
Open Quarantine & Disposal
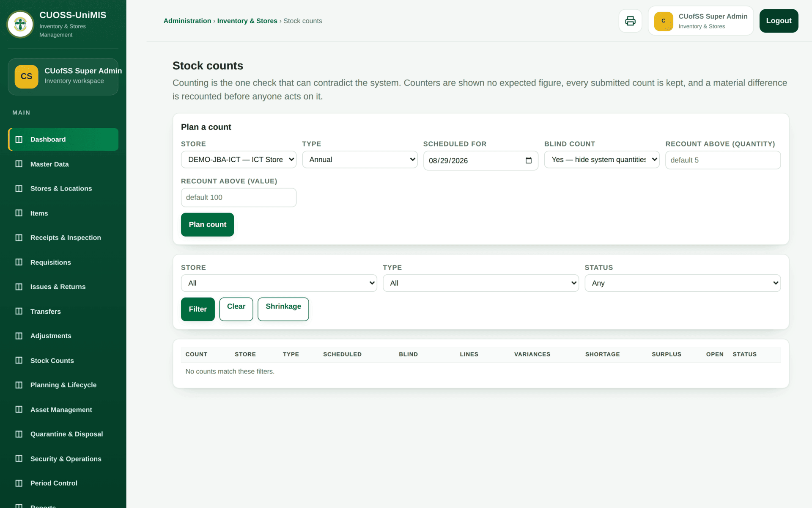click(x=63, y=434)
